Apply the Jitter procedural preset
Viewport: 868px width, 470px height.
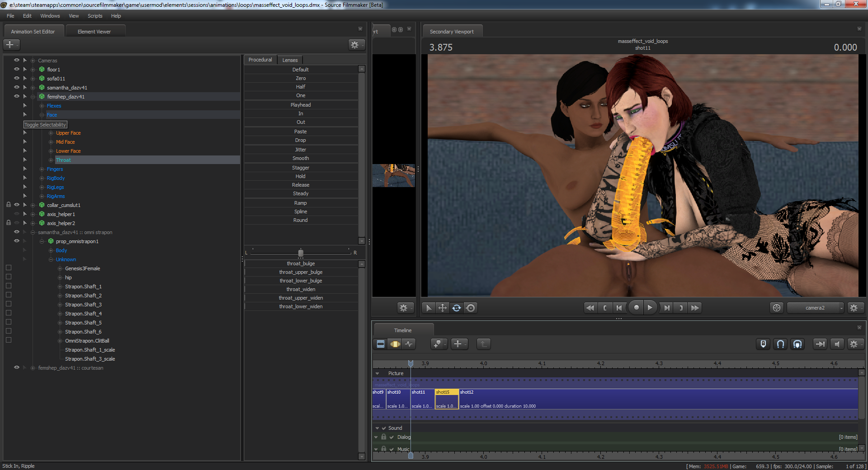pyautogui.click(x=301, y=150)
